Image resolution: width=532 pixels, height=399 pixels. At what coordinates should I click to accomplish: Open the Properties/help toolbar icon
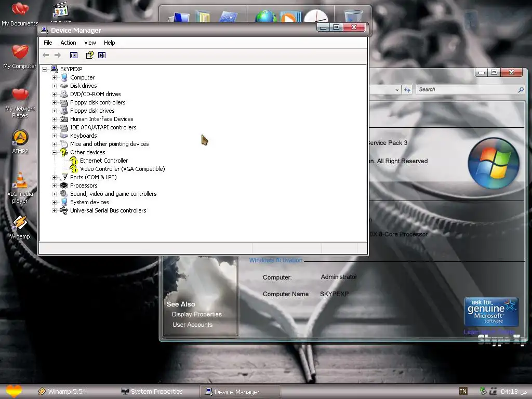[x=89, y=55]
